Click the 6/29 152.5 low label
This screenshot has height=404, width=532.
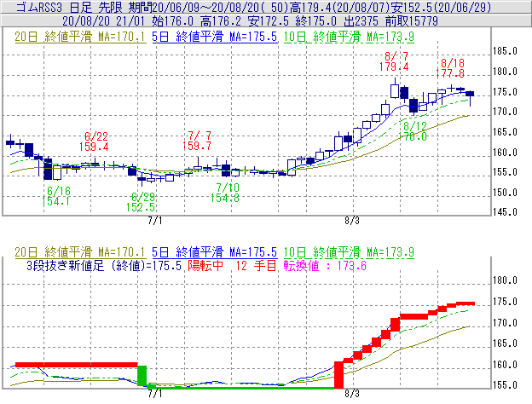pyautogui.click(x=141, y=202)
